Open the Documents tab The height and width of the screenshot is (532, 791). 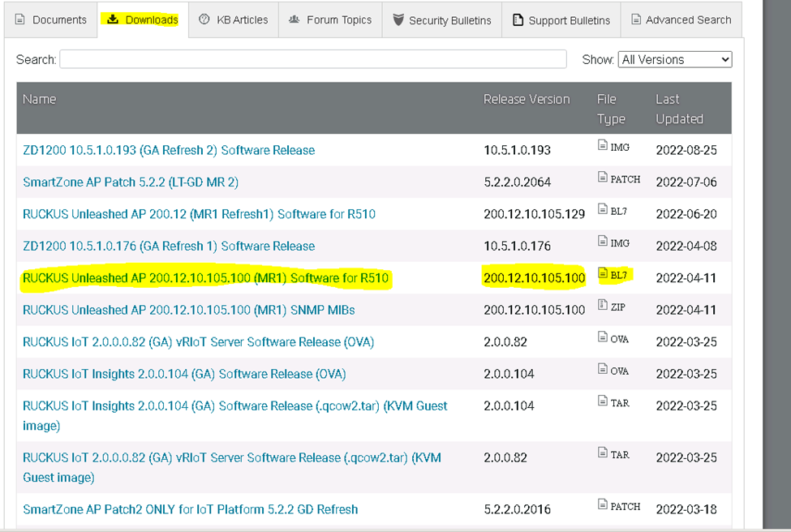(x=51, y=19)
